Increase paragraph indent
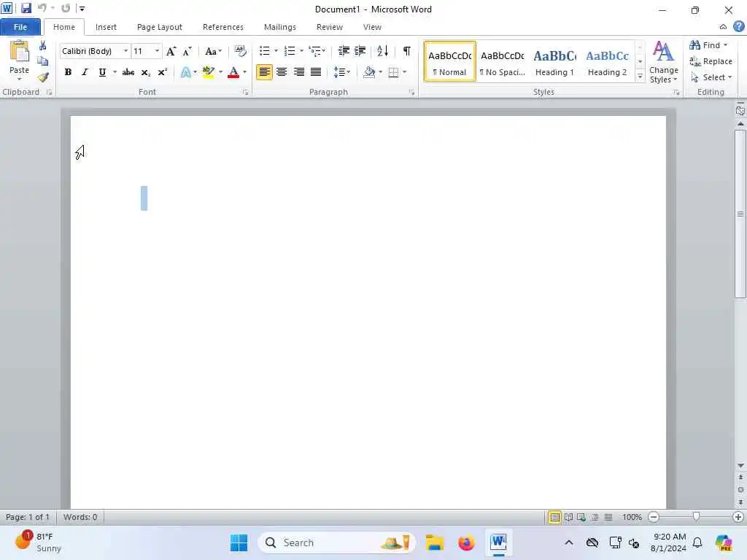The height and width of the screenshot is (560, 747). [x=360, y=51]
